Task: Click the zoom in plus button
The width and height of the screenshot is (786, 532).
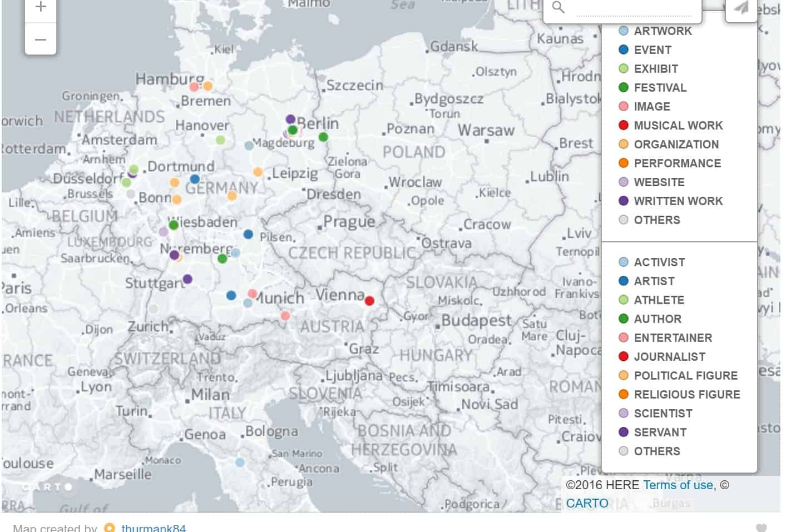Action: (x=40, y=8)
